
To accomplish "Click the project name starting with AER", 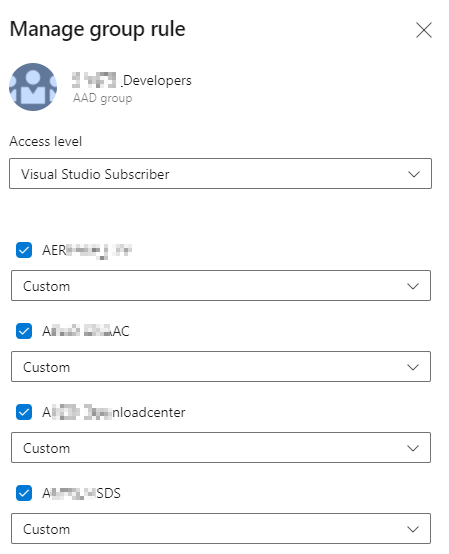I will (87, 251).
